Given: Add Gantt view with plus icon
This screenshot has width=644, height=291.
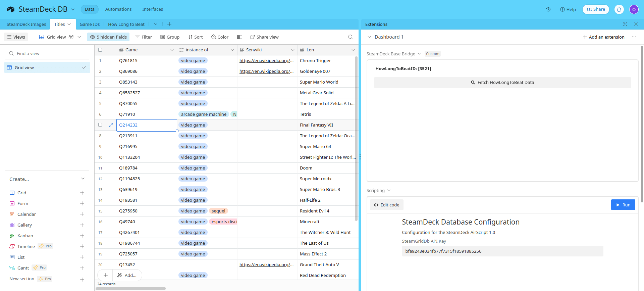Looking at the screenshot, I should pyautogui.click(x=82, y=268).
